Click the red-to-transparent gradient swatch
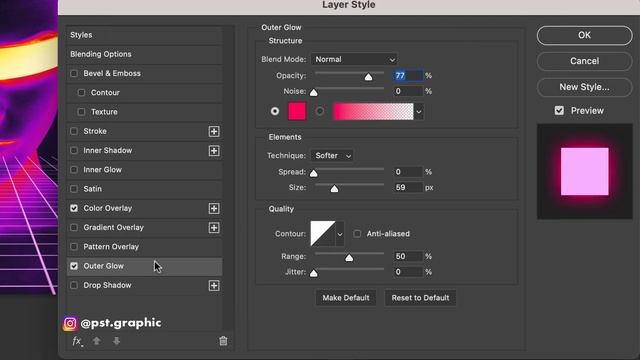Viewport: 640px width, 360px height. pyautogui.click(x=373, y=111)
